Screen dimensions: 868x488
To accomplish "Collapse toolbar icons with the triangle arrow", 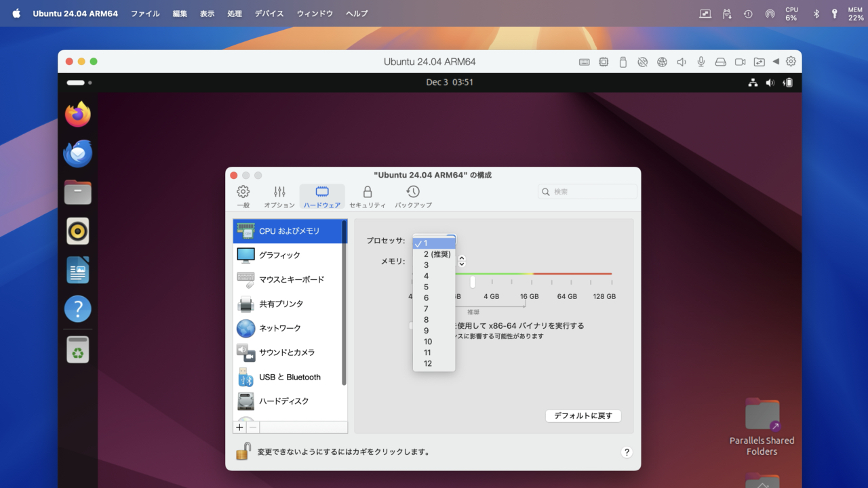I will (776, 62).
